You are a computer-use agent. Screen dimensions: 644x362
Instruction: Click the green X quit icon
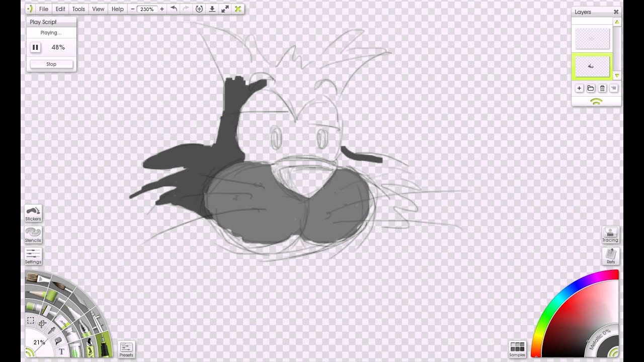[238, 9]
